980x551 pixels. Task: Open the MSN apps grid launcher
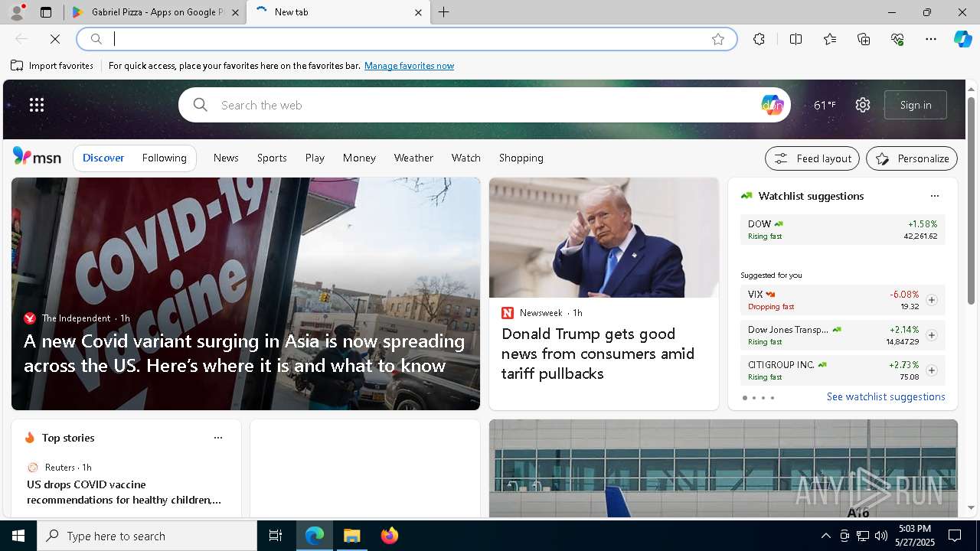click(37, 105)
